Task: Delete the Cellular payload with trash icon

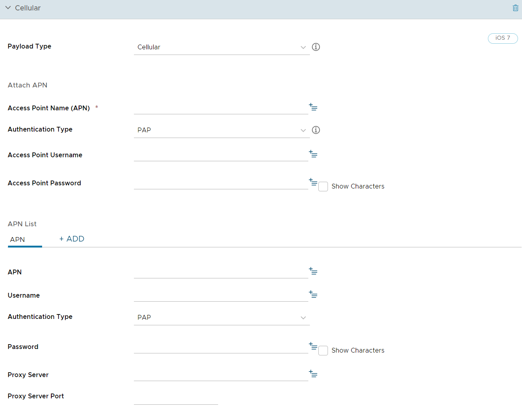Action: (515, 8)
